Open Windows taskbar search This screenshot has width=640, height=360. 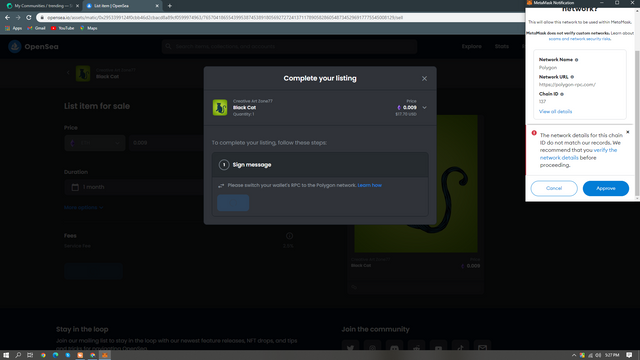pyautogui.click(x=18, y=355)
